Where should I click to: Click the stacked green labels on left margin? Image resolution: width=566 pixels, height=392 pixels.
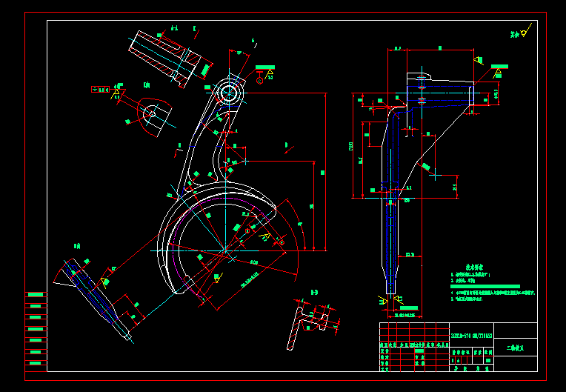pos(35,328)
